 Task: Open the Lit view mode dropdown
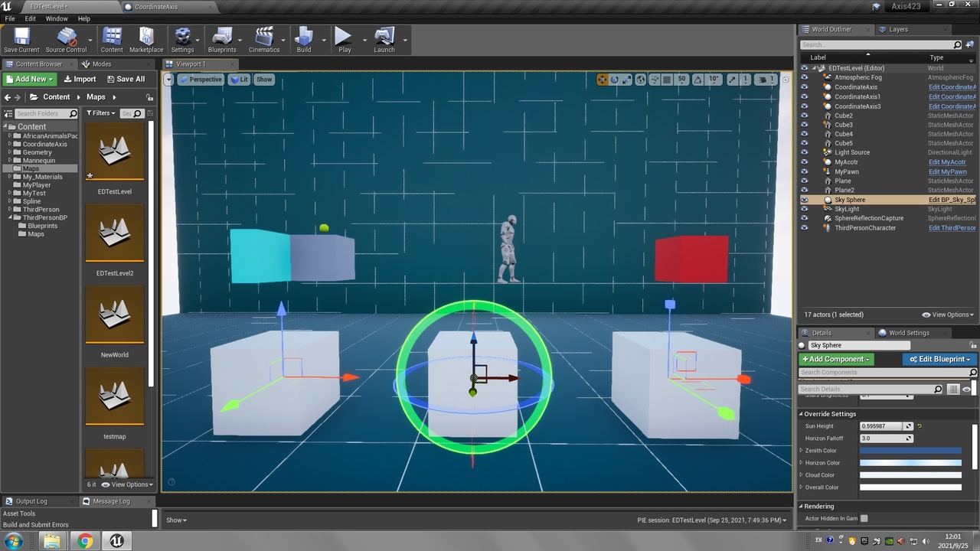tap(240, 80)
